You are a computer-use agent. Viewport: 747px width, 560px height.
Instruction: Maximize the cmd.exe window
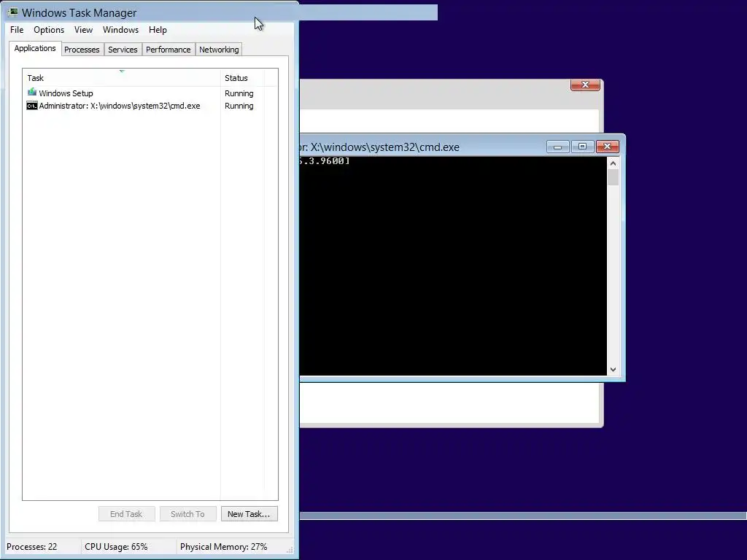(582, 147)
